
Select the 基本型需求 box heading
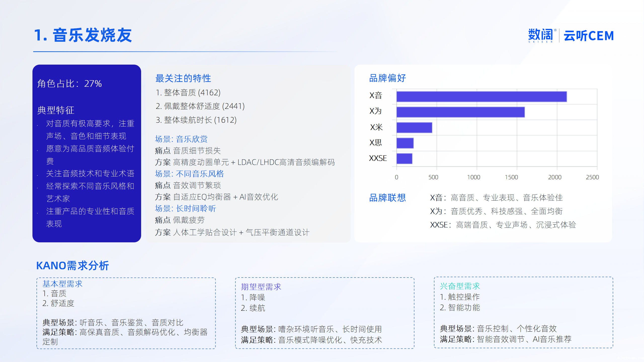[62, 284]
